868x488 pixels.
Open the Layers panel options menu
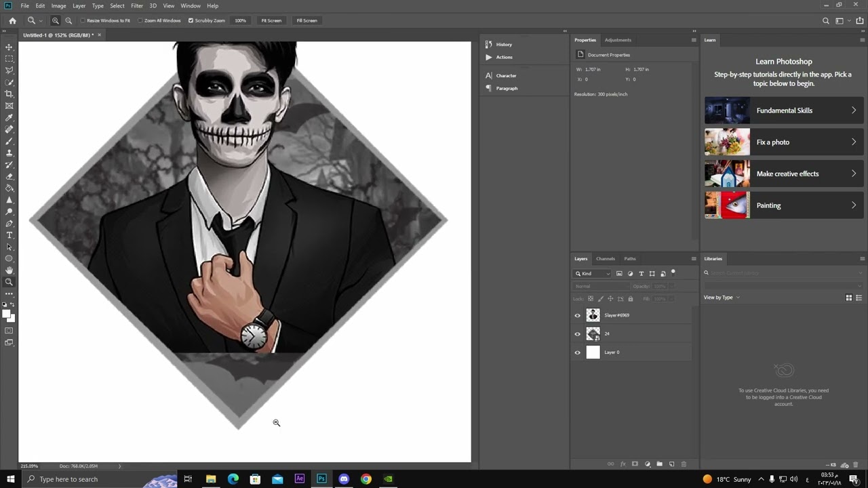pos(694,258)
